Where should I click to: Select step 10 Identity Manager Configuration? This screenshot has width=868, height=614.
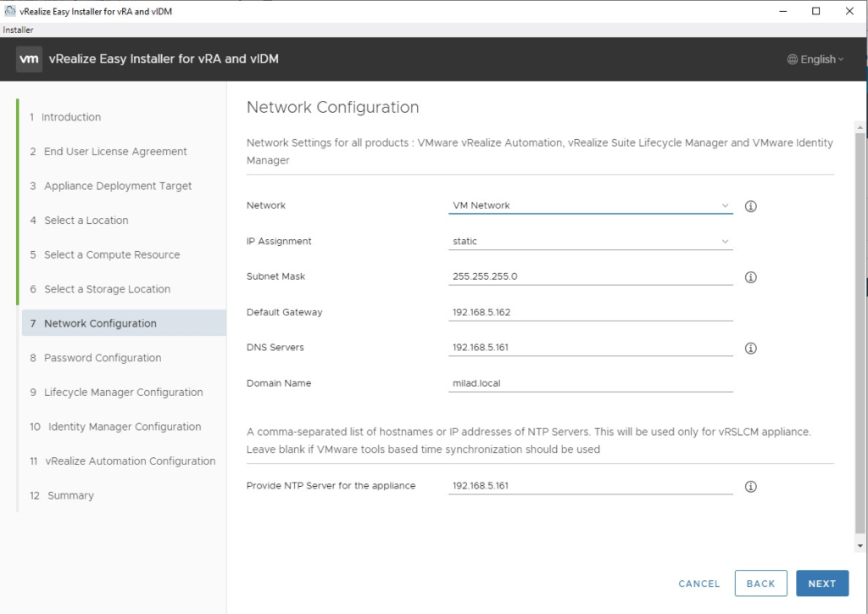[x=115, y=427]
